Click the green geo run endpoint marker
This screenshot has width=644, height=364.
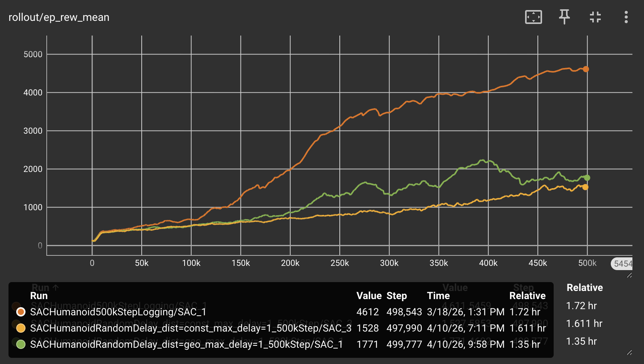[x=587, y=178]
